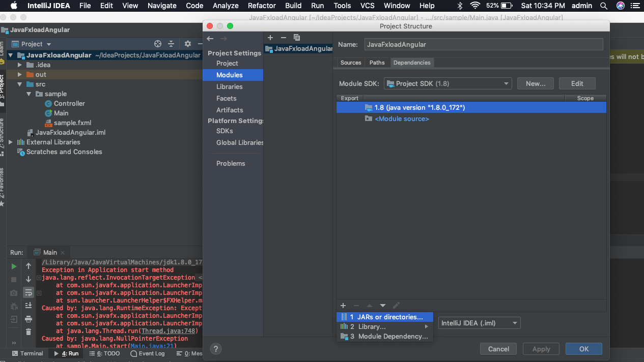Select Libraries in Project Settings
Viewport: 644px width, 362px height.
tap(229, 86)
